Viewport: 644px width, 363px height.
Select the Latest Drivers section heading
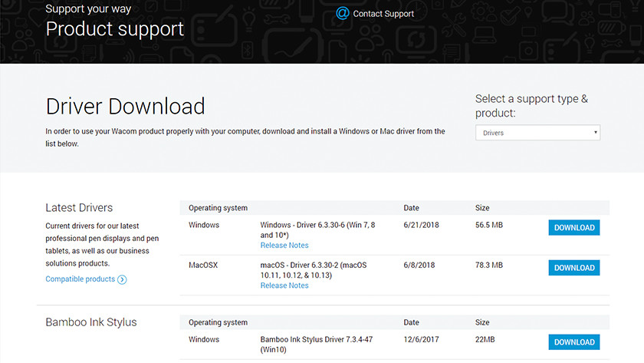(x=79, y=208)
